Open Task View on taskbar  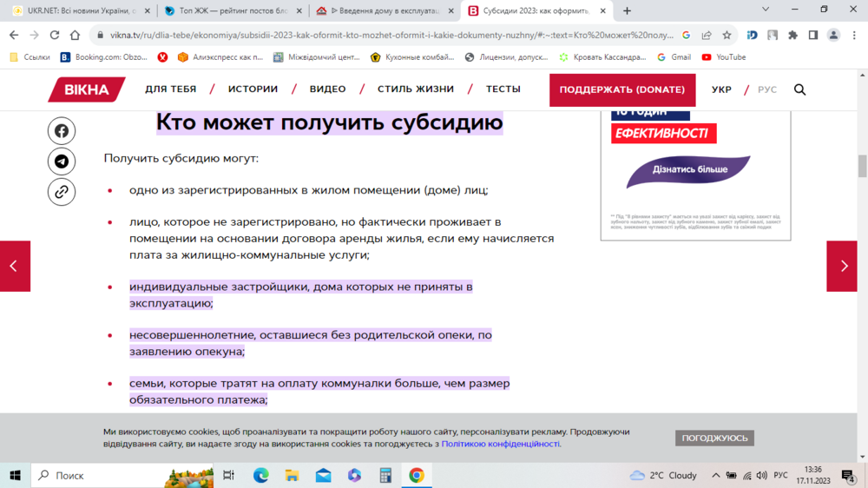[228, 475]
